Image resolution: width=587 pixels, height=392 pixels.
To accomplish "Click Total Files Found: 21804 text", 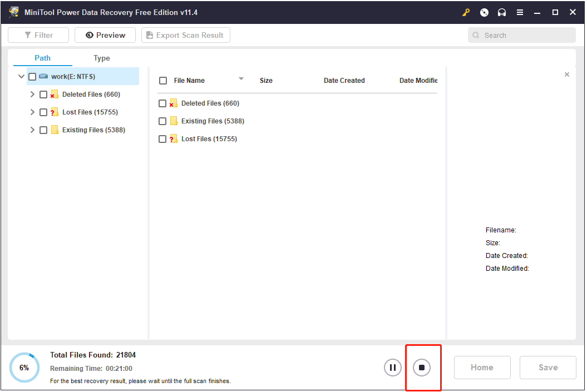I will click(93, 355).
